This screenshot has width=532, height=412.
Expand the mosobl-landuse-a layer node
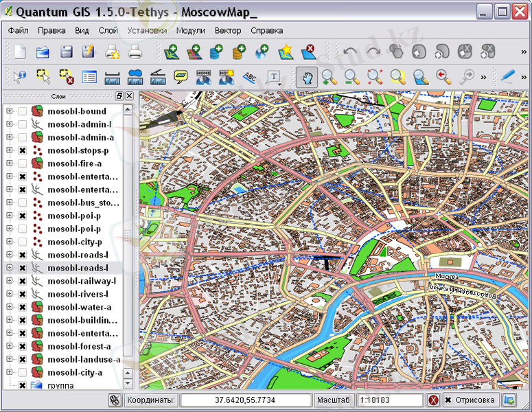click(9, 358)
